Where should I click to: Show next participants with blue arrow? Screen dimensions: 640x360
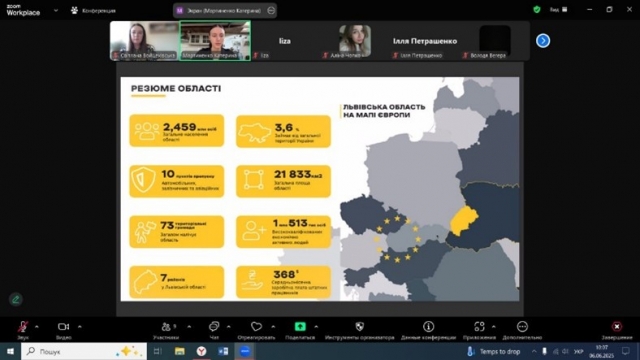click(543, 41)
